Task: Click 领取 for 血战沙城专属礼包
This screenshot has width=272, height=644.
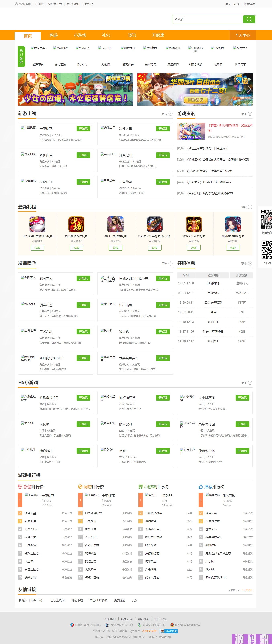Action: (x=76, y=248)
